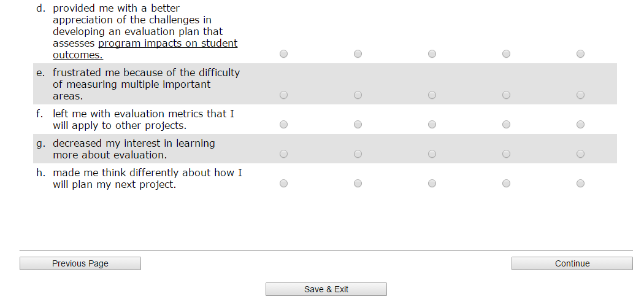Click the Previous Page button

[x=80, y=263]
